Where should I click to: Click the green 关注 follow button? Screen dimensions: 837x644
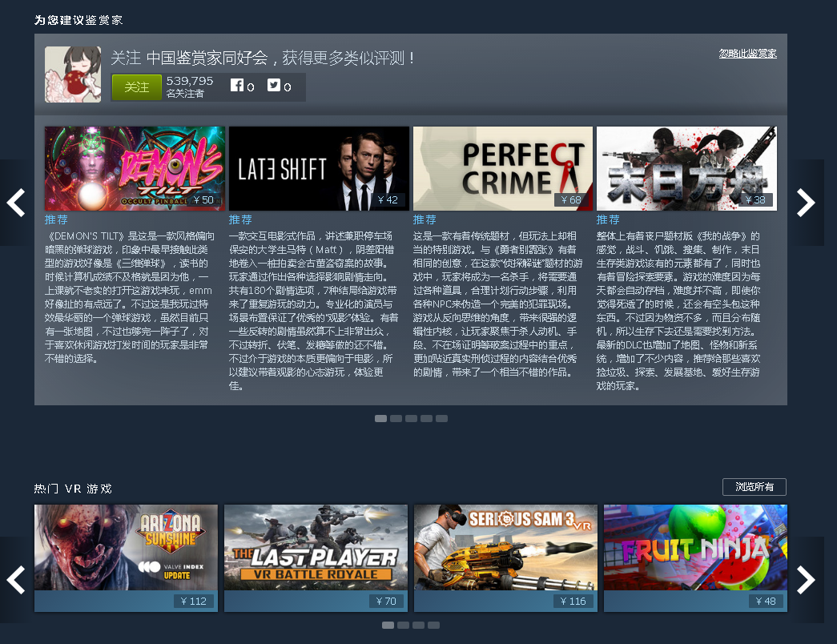click(x=135, y=87)
